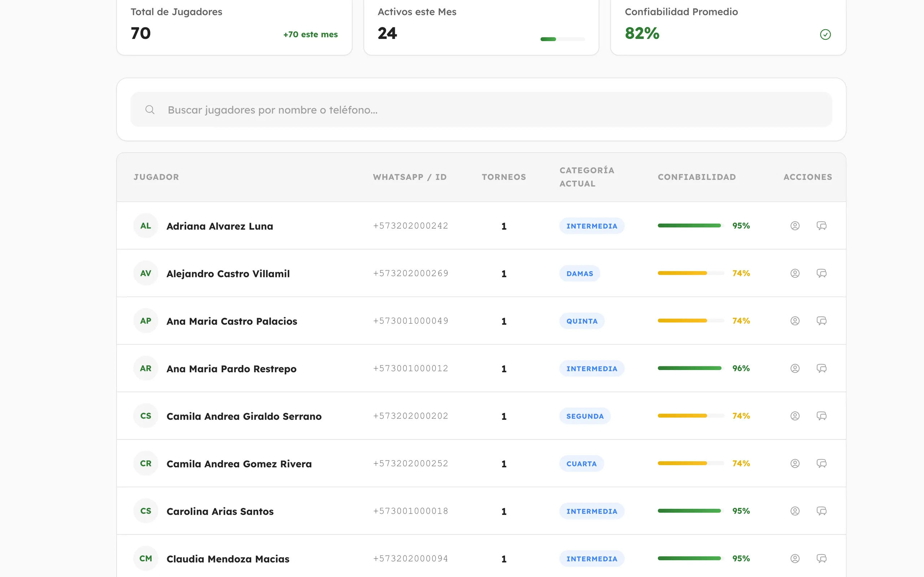Open profile icon for Ana Maria Pardo Restrepo
Viewport: 924px width, 577px height.
click(794, 368)
